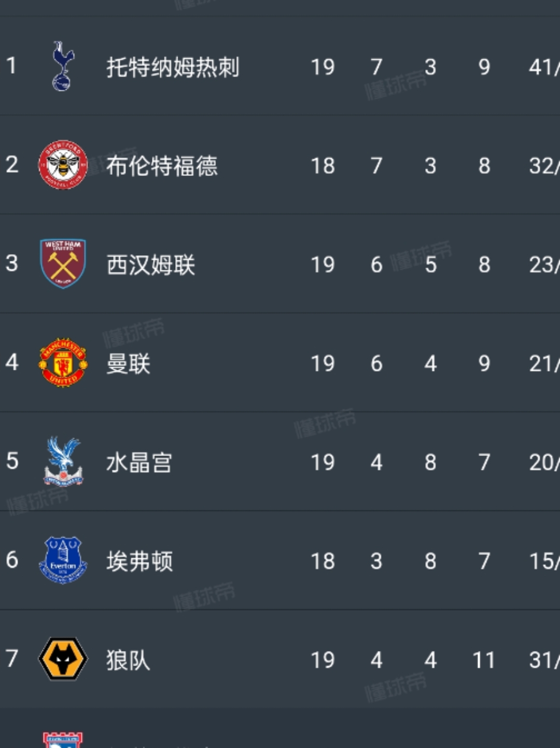This screenshot has height=748, width=560.
Task: Click the Tottenham Hotspur crest icon
Action: [x=62, y=65]
